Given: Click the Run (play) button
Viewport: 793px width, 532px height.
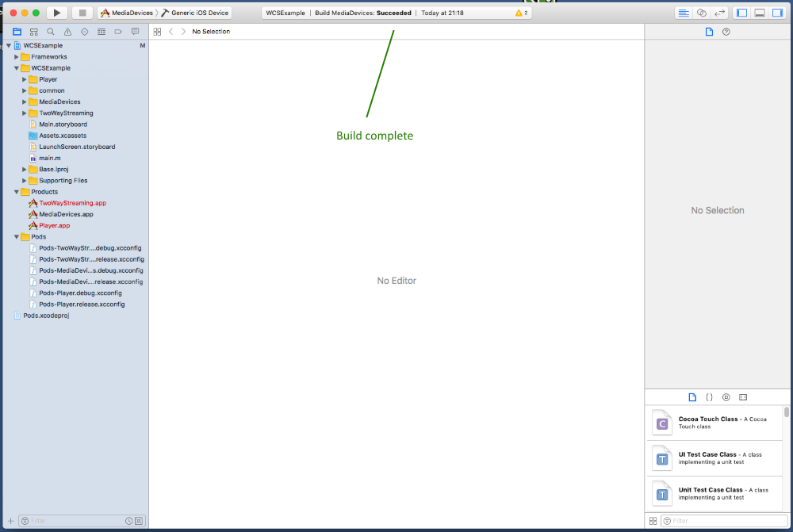Looking at the screenshot, I should (x=57, y=13).
